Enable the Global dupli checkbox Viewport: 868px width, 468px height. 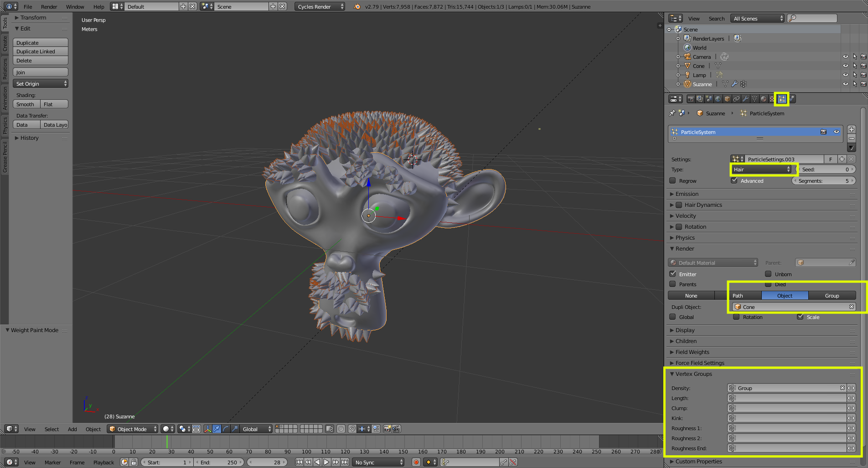pos(672,317)
